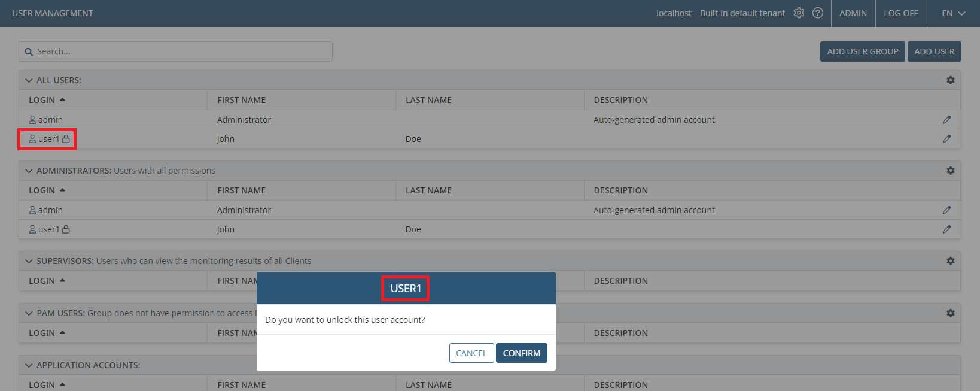Open the PAM Users group settings gear
Viewport: 980px width, 391px height.
[x=950, y=313]
